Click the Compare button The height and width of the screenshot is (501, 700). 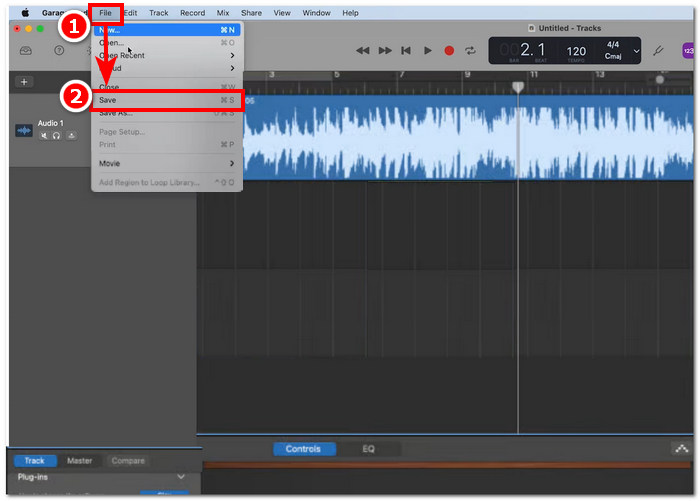click(128, 460)
